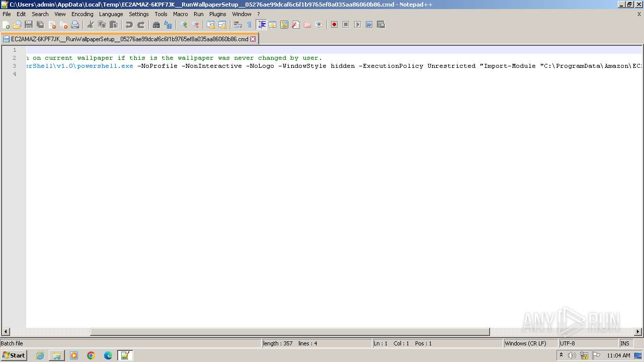644x362 pixels.
Task: Toggle show all characters icon
Action: (x=250, y=25)
